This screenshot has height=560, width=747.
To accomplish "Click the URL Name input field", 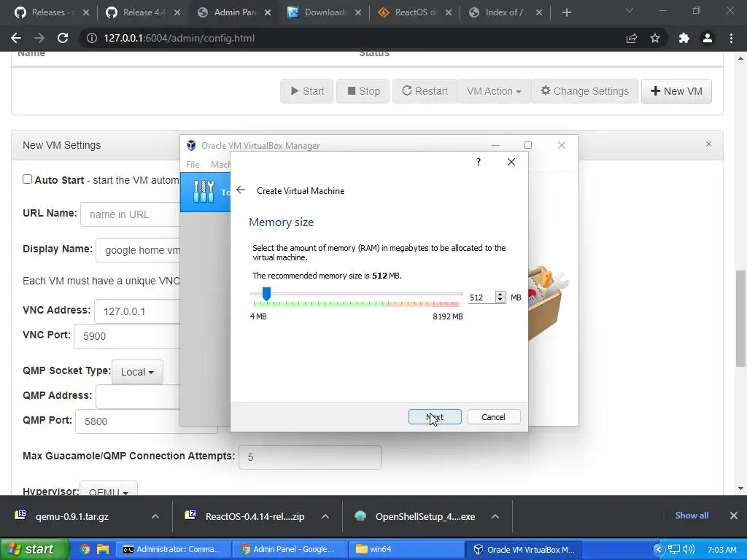I will click(131, 214).
